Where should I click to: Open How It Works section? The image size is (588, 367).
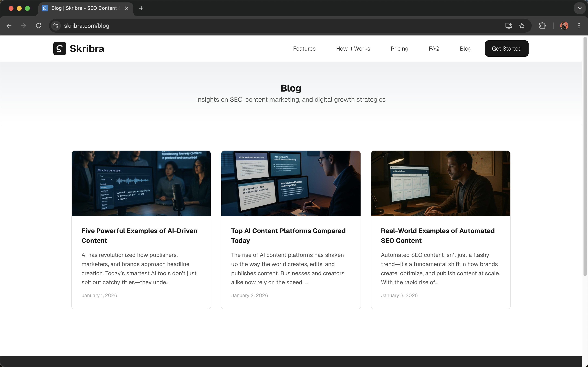353,49
